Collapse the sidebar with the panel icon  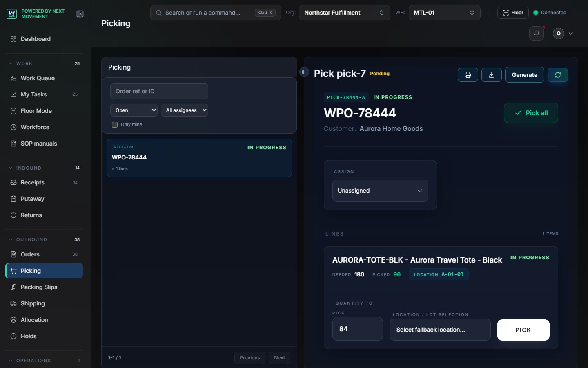(80, 14)
